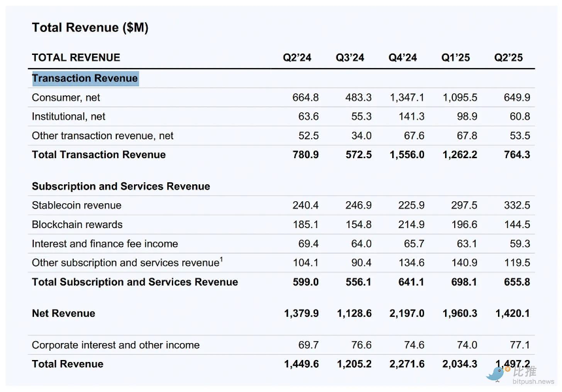Select the Total Transaction Revenue row label
Image resolution: width=562 pixels, height=392 pixels.
tap(99, 154)
